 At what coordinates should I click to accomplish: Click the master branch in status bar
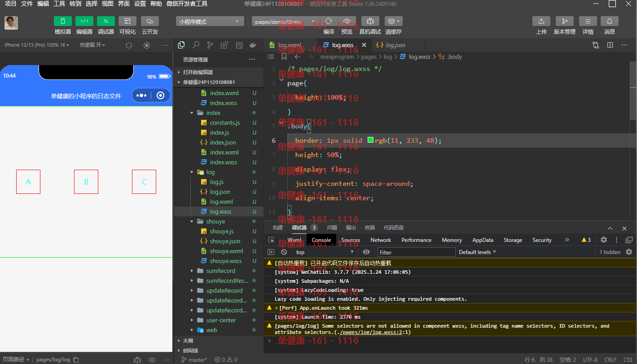(x=194, y=360)
